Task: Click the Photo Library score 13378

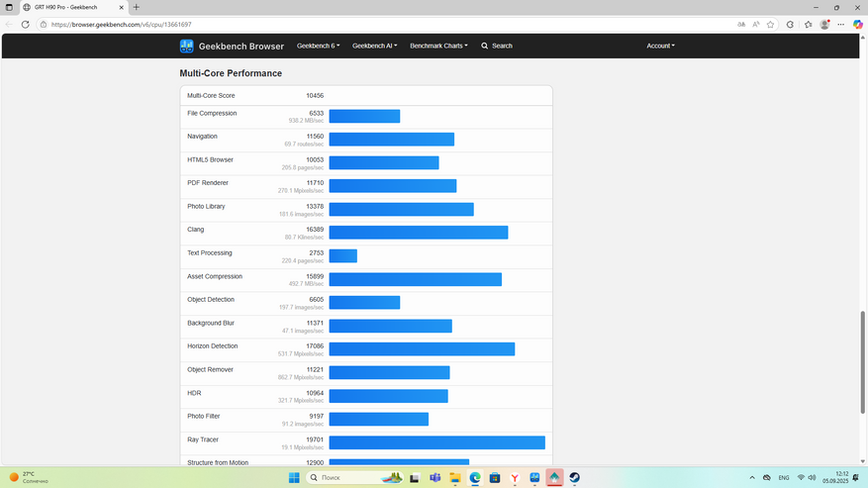Action: coord(315,207)
